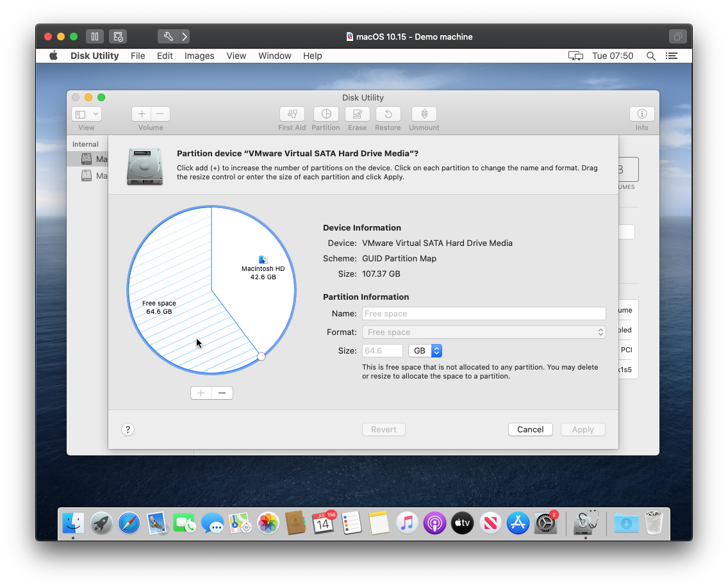Cancel the partition dialog
Viewport: 728px width, 588px height.
coord(530,430)
